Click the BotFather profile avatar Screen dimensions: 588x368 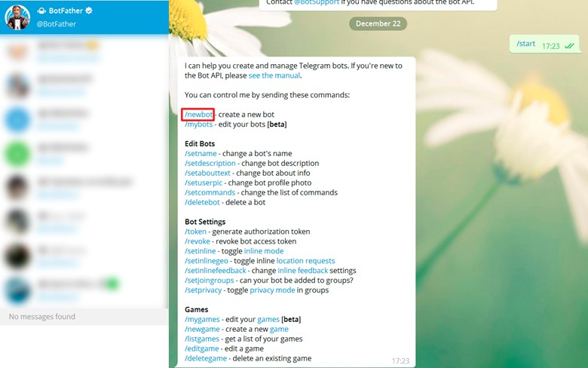[17, 17]
